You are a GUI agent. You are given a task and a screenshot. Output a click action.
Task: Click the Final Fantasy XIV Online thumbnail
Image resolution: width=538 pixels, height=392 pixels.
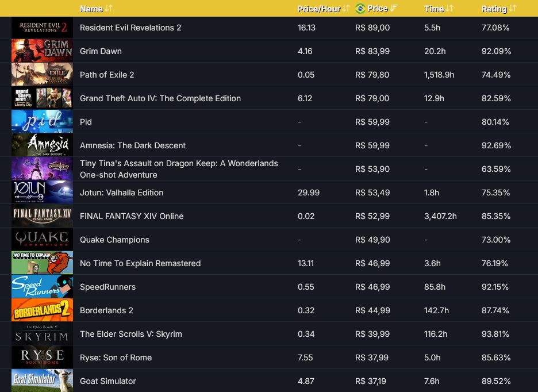pyautogui.click(x=42, y=216)
